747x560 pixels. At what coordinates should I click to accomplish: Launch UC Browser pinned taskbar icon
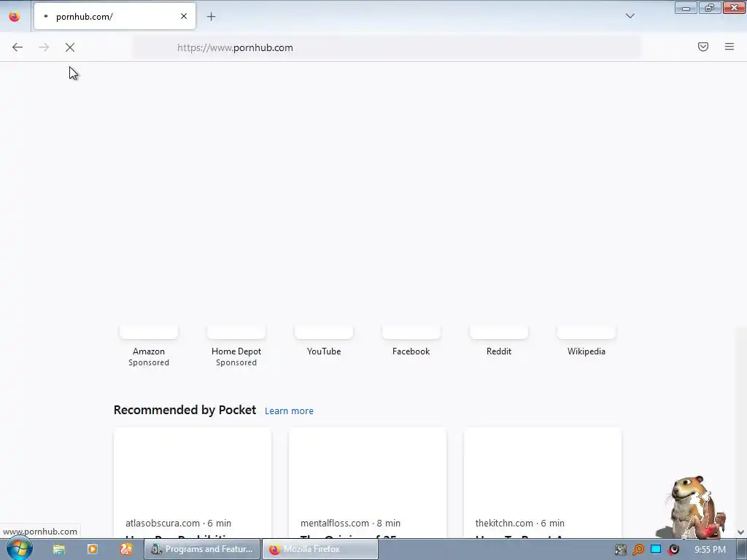pyautogui.click(x=126, y=549)
